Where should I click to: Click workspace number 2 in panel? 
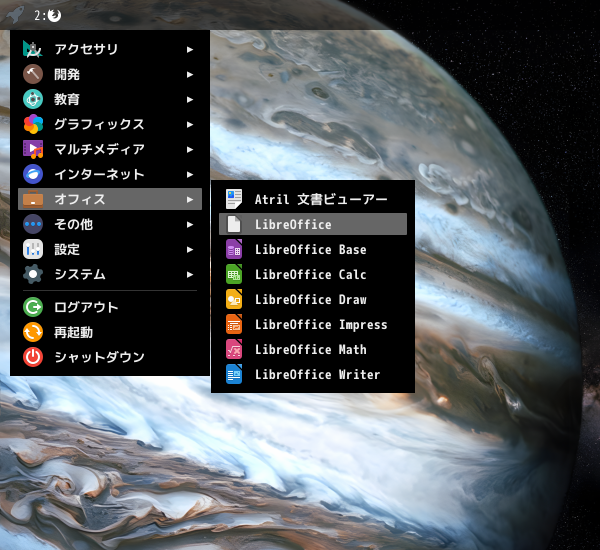click(38, 15)
